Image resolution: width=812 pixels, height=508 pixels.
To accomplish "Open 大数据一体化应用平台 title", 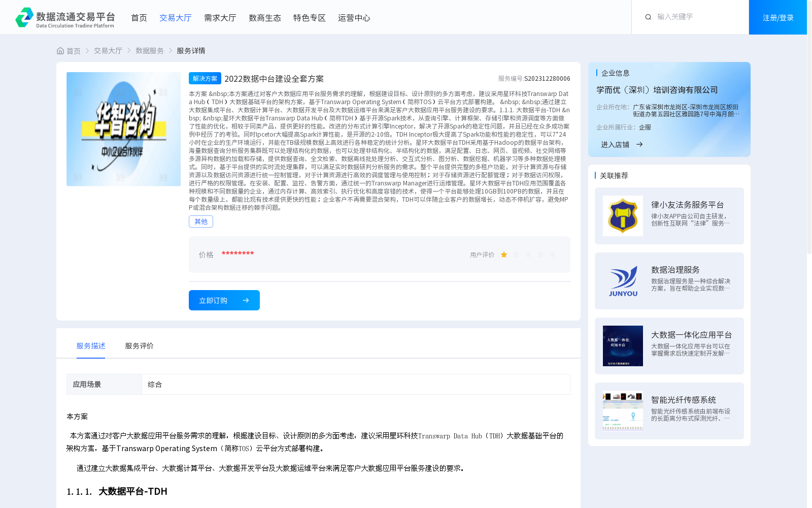I will click(x=692, y=335).
